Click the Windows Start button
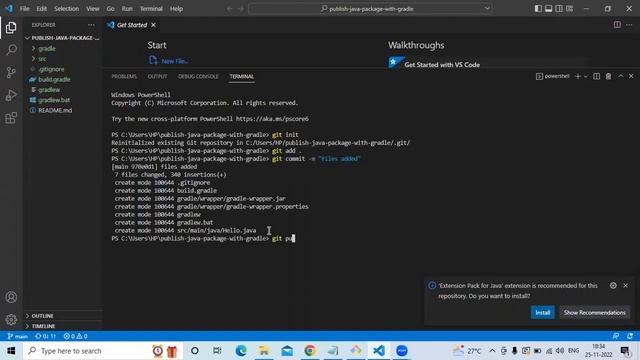Screen dimensions: 640x360 [x=11, y=351]
